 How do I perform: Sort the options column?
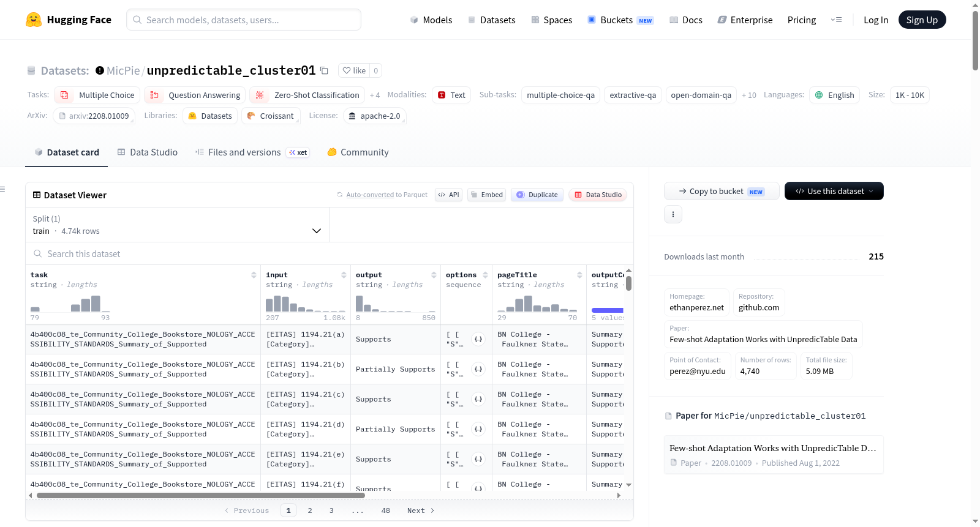point(485,275)
